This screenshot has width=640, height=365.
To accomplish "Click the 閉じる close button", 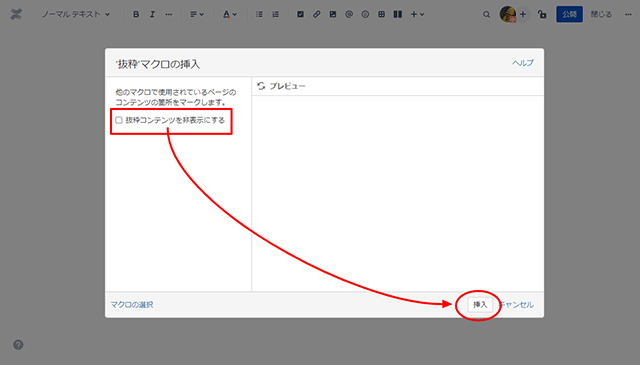I will point(601,14).
